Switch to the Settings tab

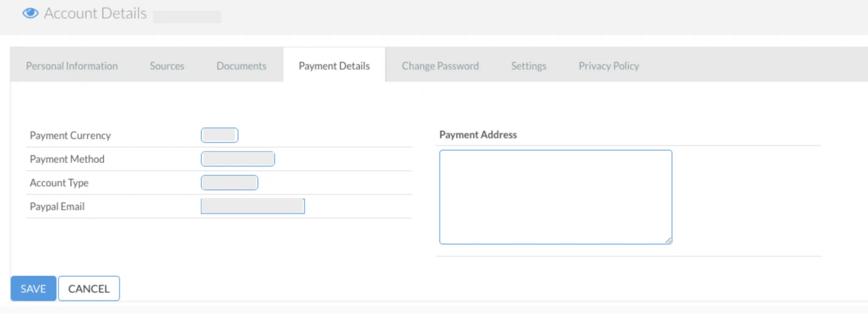pyautogui.click(x=529, y=66)
